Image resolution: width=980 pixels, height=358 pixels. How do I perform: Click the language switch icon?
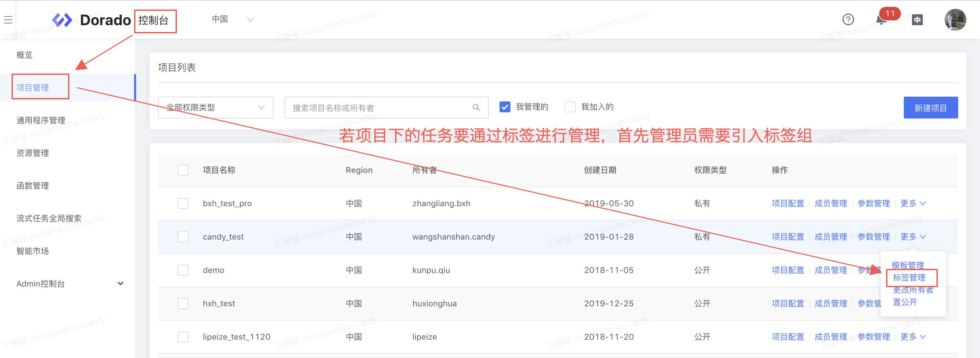click(917, 20)
